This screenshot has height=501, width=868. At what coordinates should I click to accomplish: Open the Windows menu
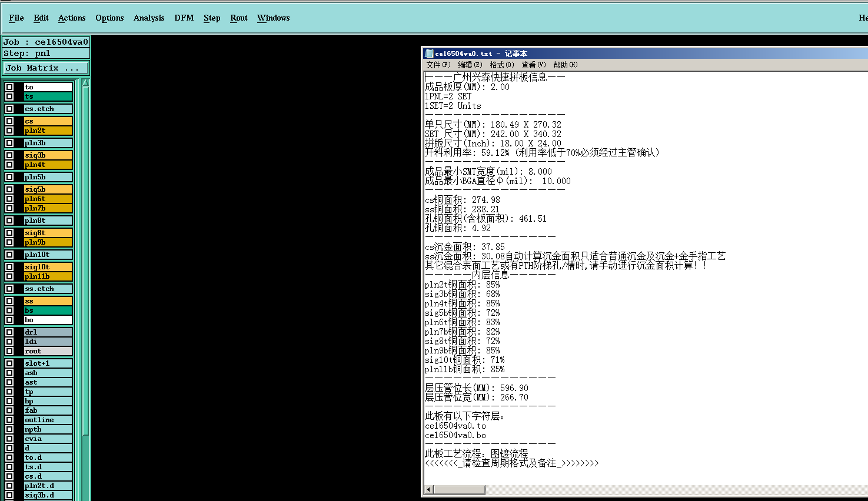pyautogui.click(x=274, y=18)
